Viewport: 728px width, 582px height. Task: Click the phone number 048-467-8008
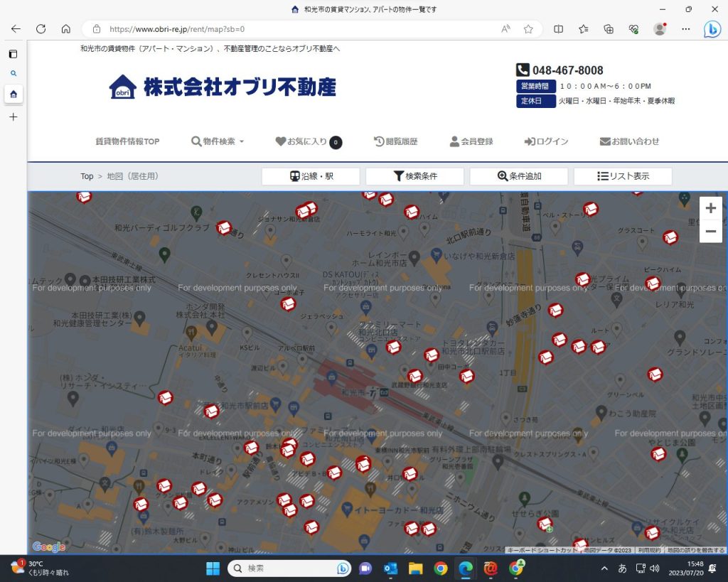[x=567, y=70]
